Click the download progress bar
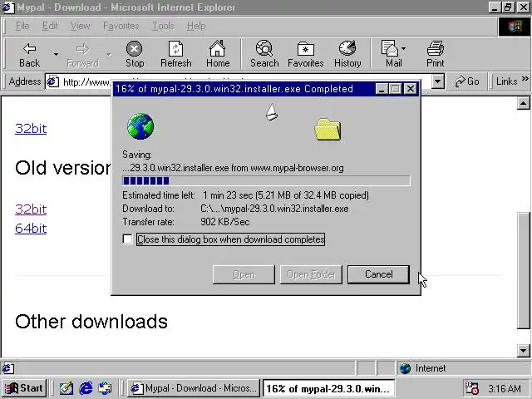 [266, 181]
